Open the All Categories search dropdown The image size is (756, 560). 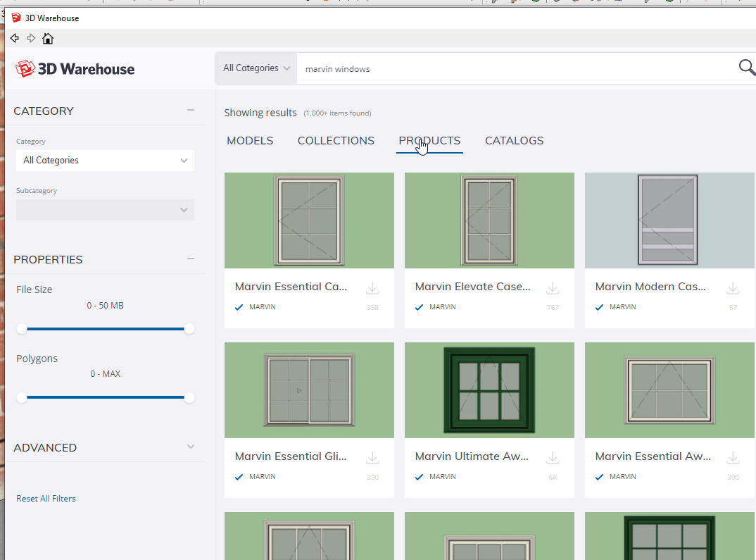pyautogui.click(x=256, y=68)
